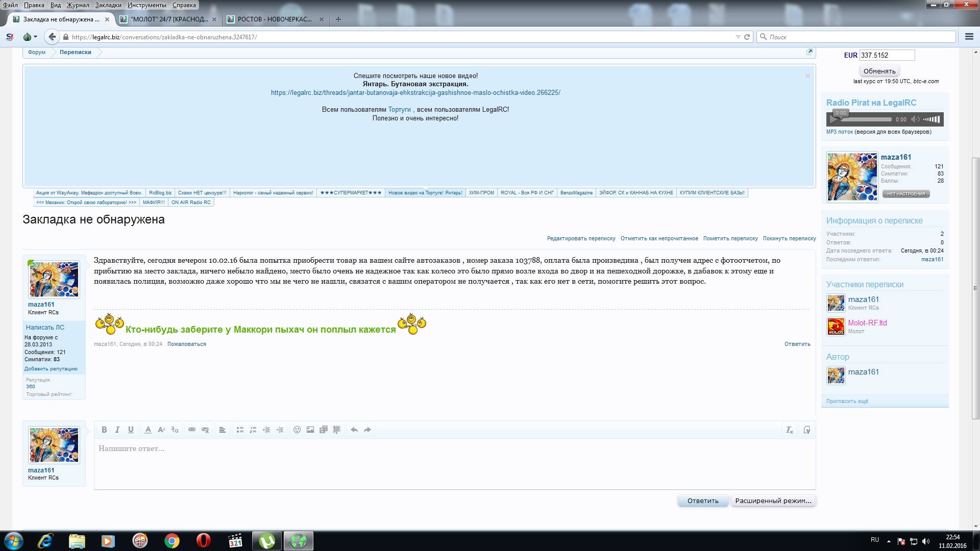The width and height of the screenshot is (980, 551).
Task: Click the insert image icon
Action: pyautogui.click(x=310, y=430)
